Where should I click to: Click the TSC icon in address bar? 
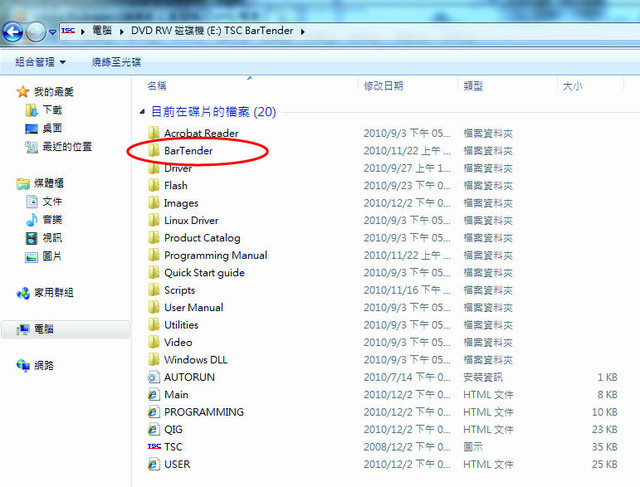point(68,31)
